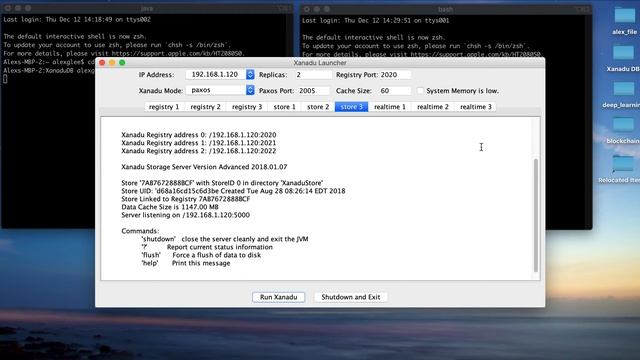Switch to the registry 3 tab

click(x=247, y=107)
